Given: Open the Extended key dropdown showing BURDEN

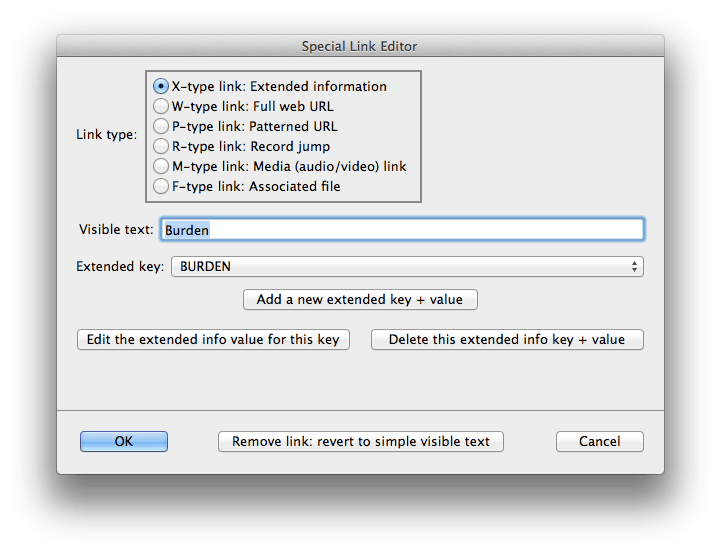Looking at the screenshot, I should [x=407, y=267].
